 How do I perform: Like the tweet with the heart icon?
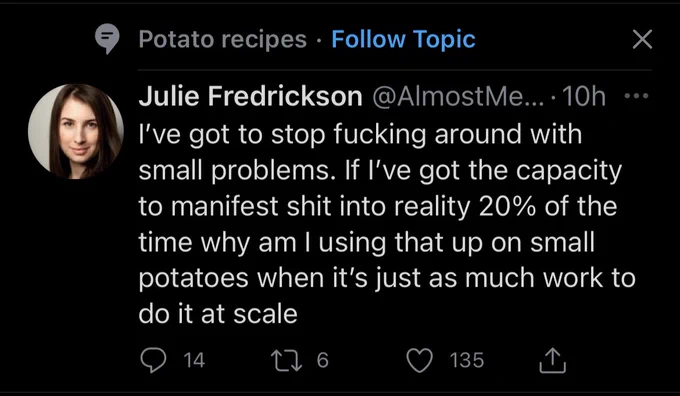click(x=420, y=361)
